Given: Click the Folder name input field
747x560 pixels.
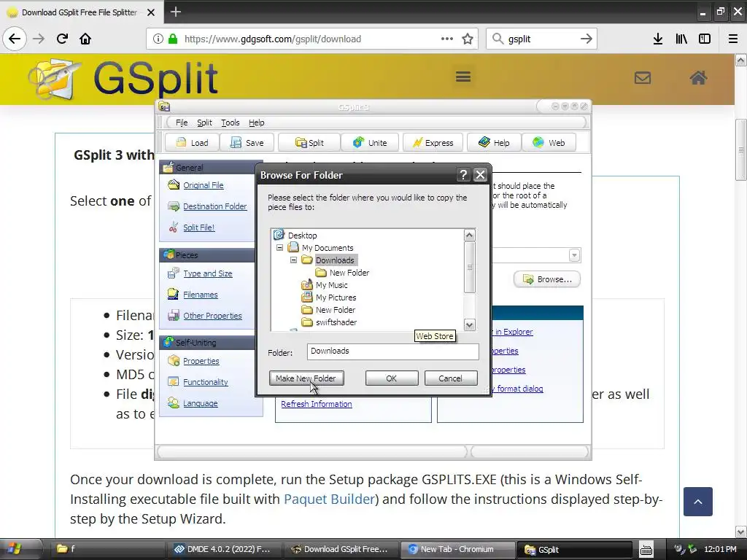Looking at the screenshot, I should (393, 351).
